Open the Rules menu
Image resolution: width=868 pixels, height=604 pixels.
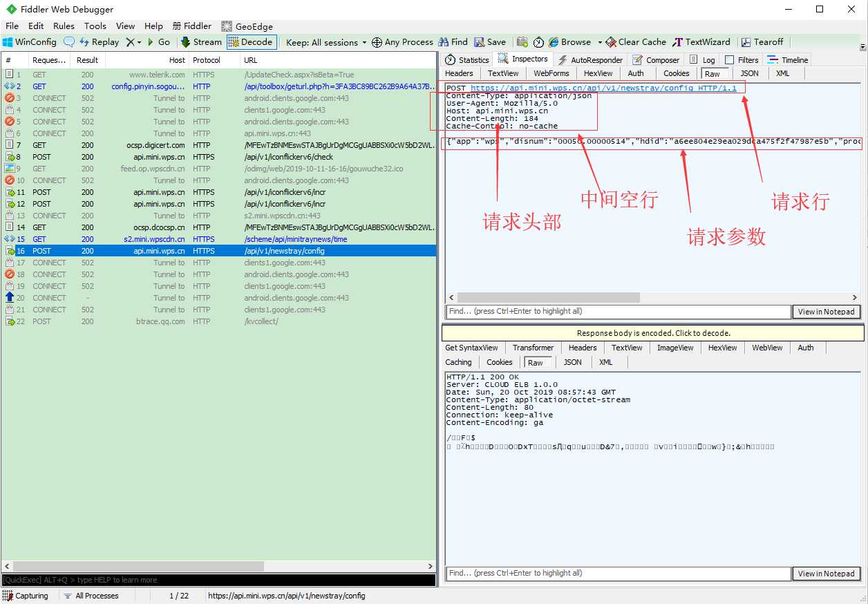(x=64, y=26)
